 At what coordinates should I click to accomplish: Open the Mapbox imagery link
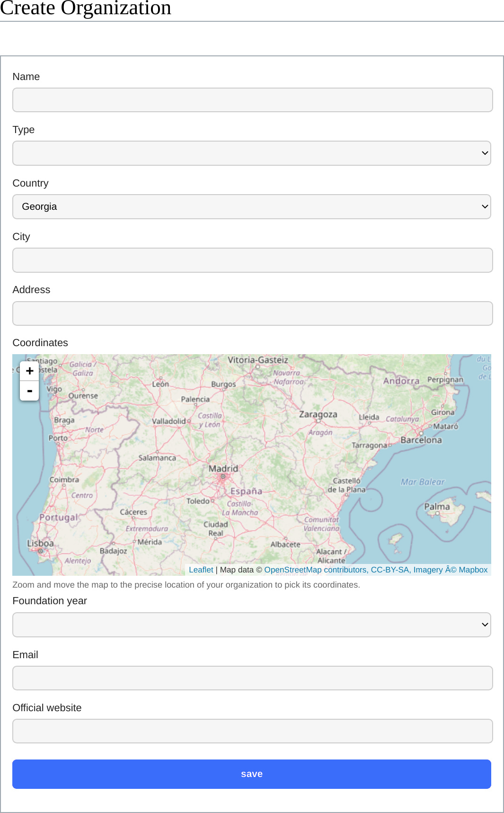point(473,570)
